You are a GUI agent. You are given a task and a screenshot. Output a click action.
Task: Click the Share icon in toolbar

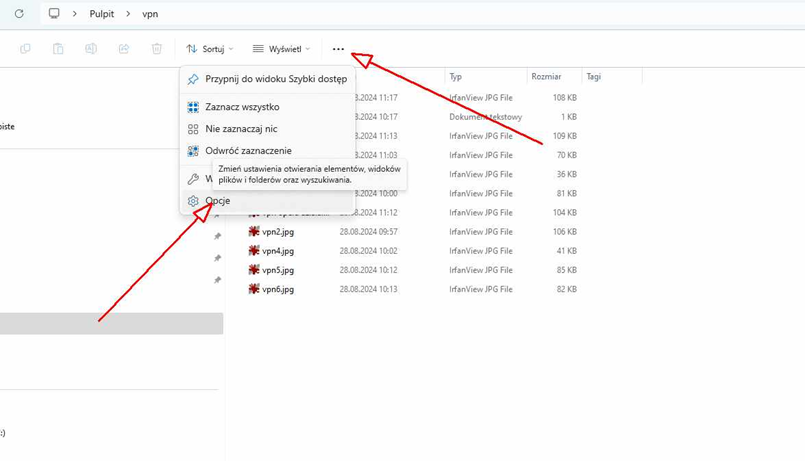click(x=124, y=49)
